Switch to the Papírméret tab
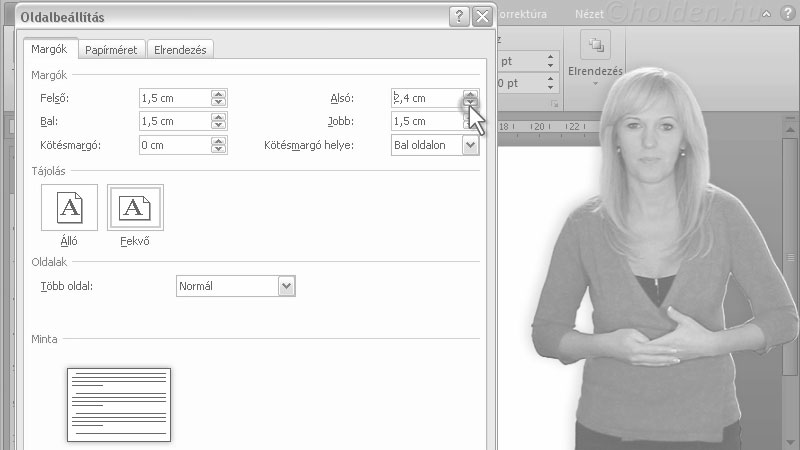 pos(112,49)
